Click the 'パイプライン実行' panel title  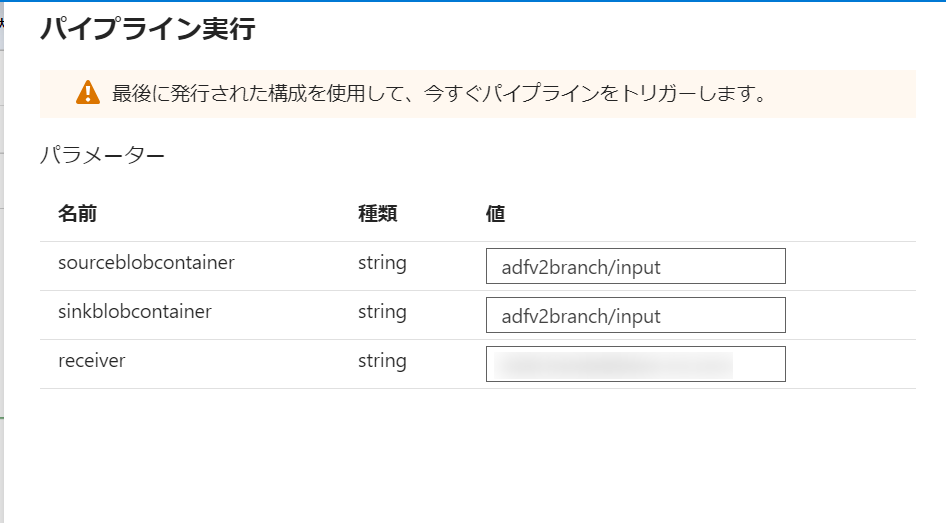coord(148,28)
